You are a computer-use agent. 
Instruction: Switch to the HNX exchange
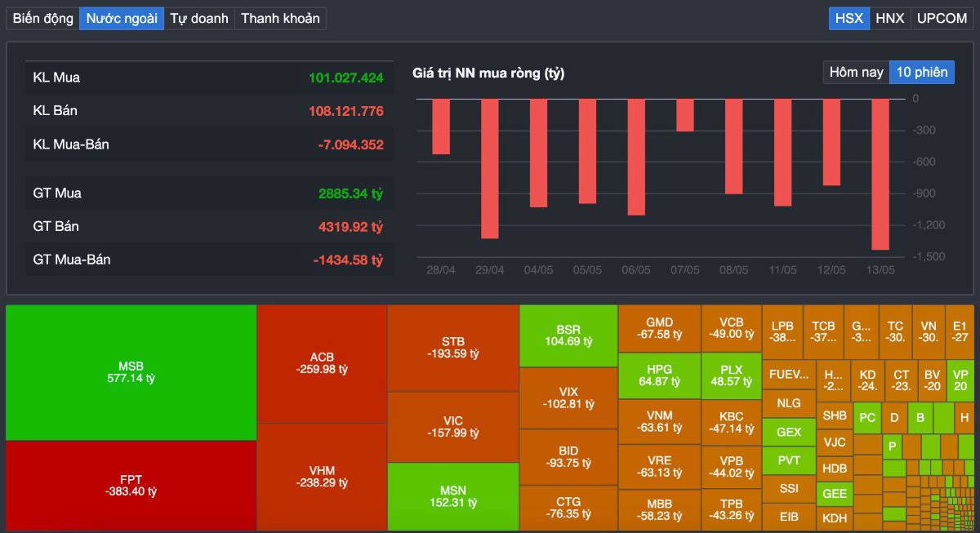(890, 18)
